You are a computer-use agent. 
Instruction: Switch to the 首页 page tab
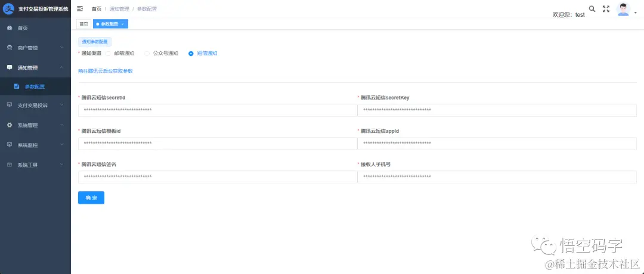(84, 24)
